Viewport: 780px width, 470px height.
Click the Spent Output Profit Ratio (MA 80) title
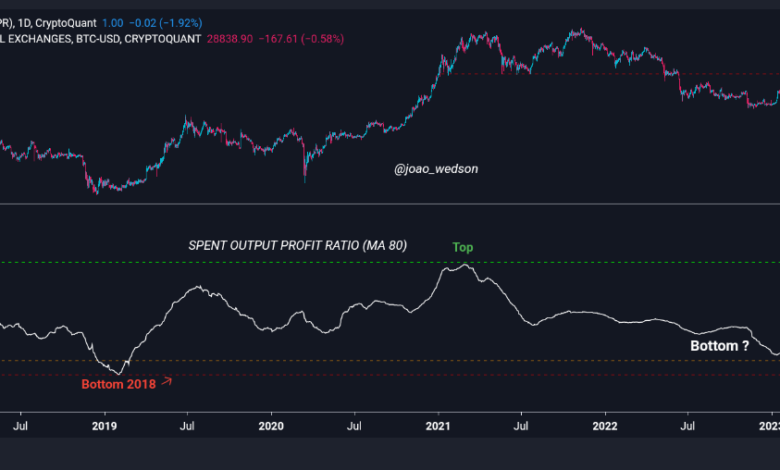[x=297, y=245]
